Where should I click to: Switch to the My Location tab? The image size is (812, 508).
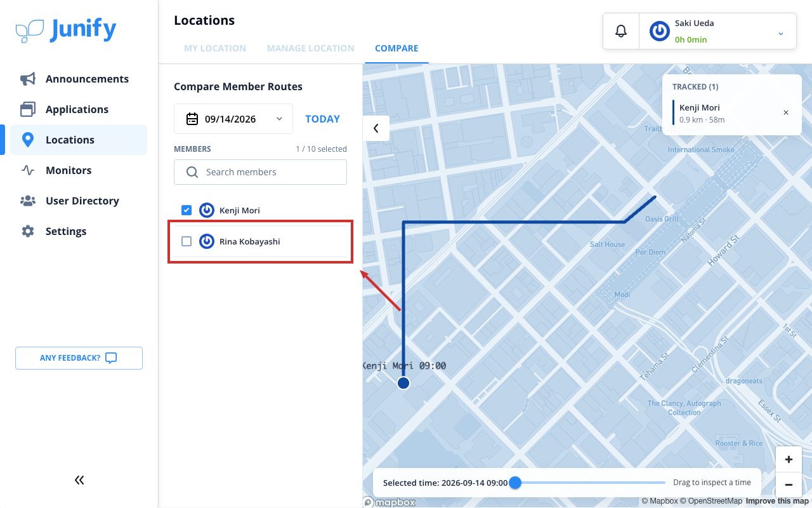(215, 48)
